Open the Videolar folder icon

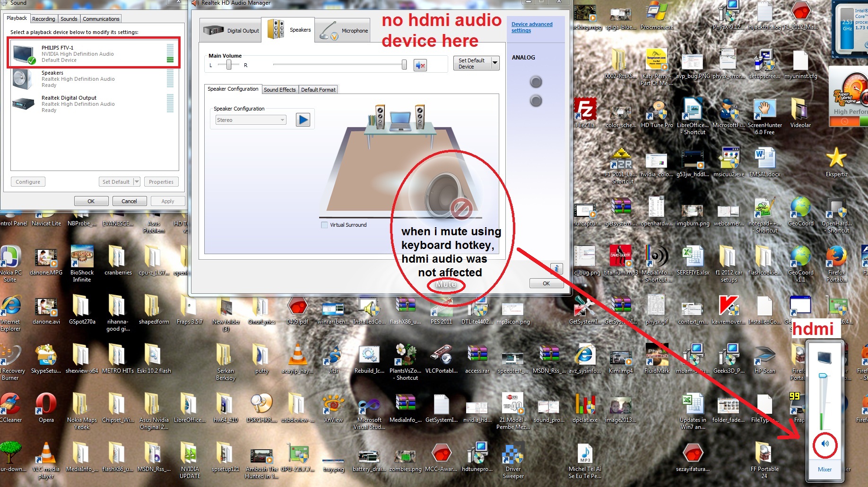(x=800, y=113)
